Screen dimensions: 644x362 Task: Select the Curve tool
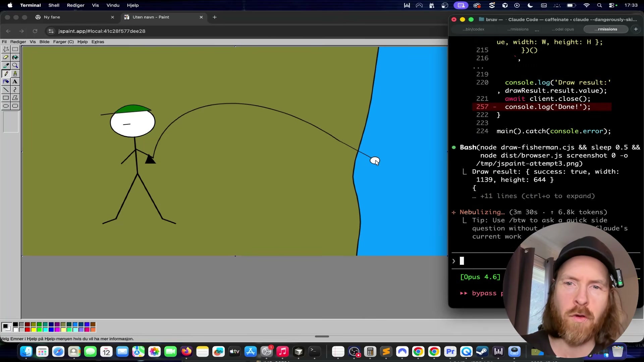[15, 90]
